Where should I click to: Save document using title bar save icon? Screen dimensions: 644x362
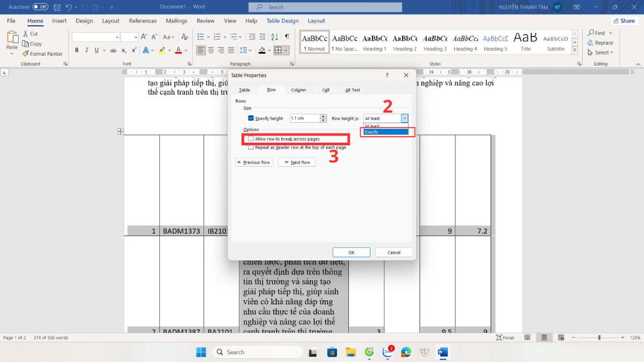(57, 7)
